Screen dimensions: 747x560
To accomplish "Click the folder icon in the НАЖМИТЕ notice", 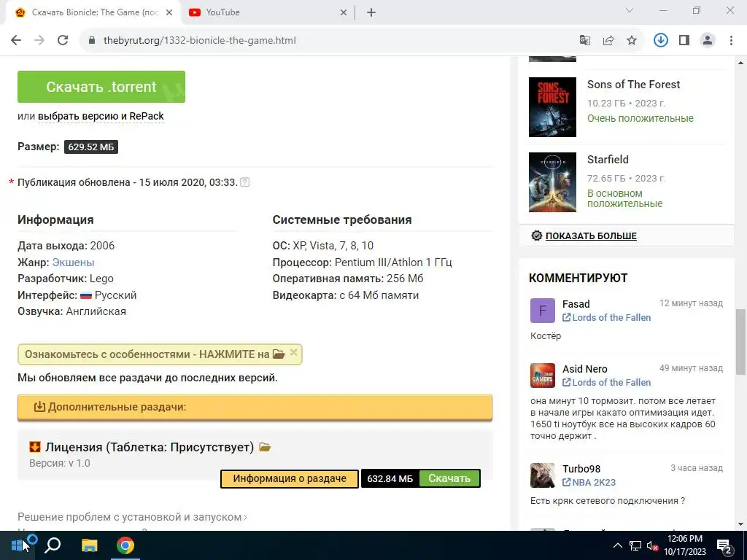I will pyautogui.click(x=279, y=354).
